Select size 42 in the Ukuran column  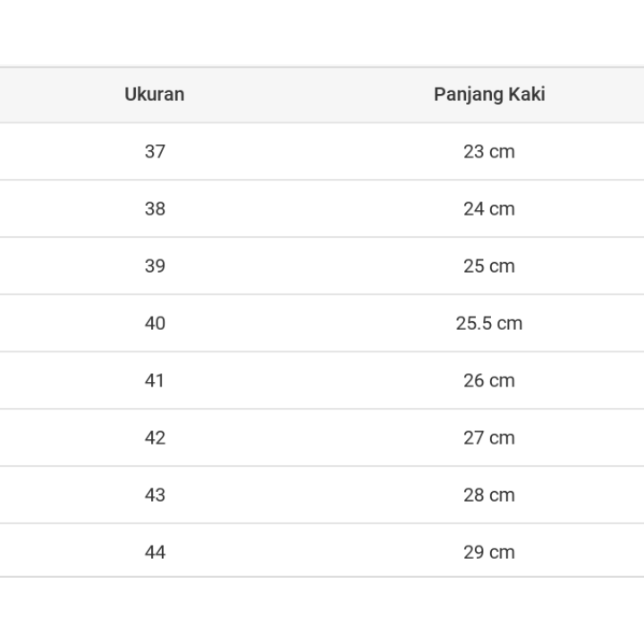(x=155, y=437)
